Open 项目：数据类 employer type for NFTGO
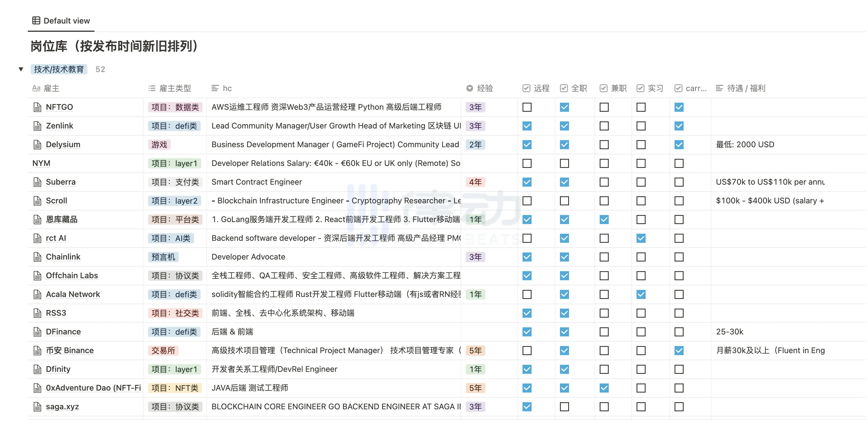 point(175,107)
